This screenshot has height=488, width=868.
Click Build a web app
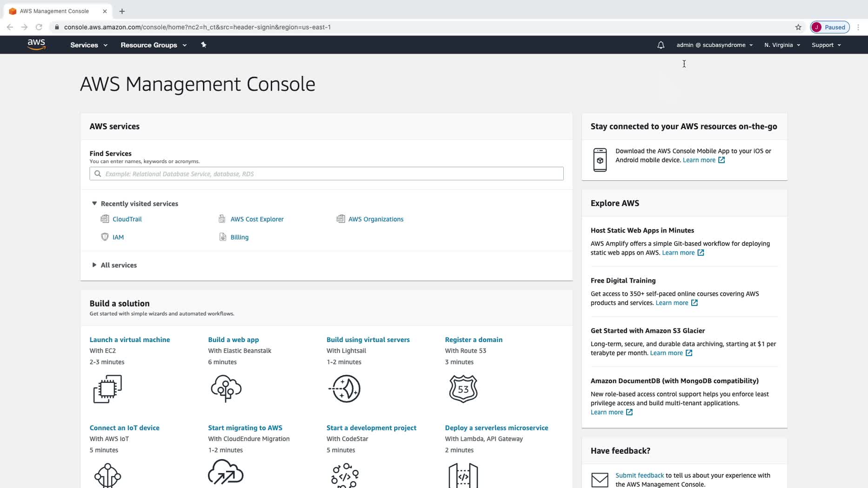pos(234,340)
